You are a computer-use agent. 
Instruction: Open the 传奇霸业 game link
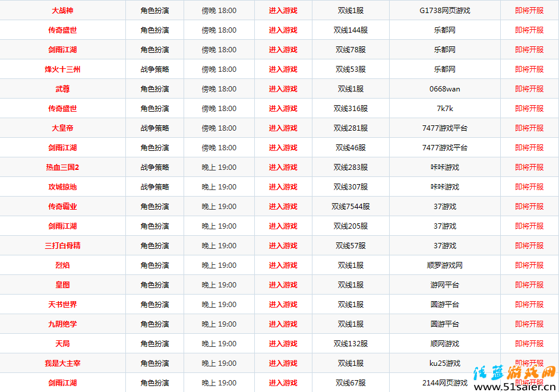point(62,207)
